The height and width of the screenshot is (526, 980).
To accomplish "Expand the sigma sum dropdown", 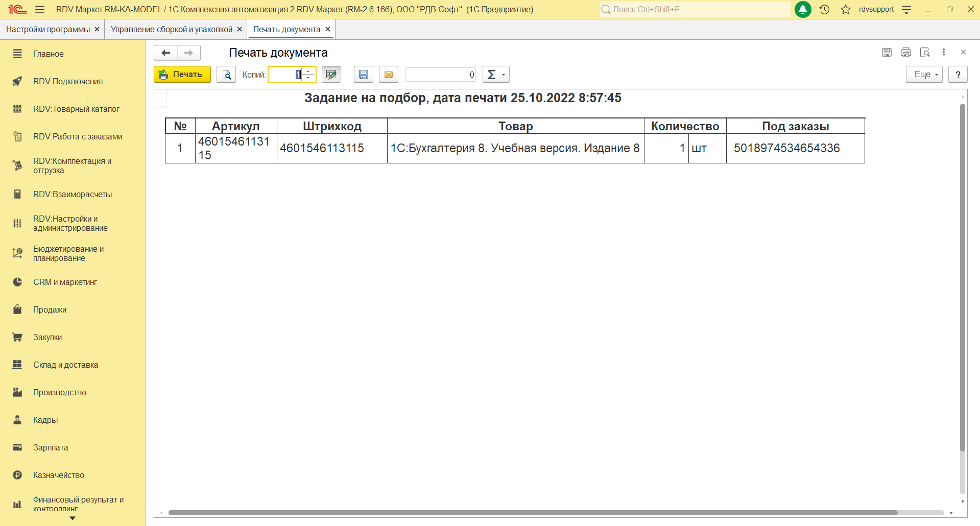I will coord(496,75).
